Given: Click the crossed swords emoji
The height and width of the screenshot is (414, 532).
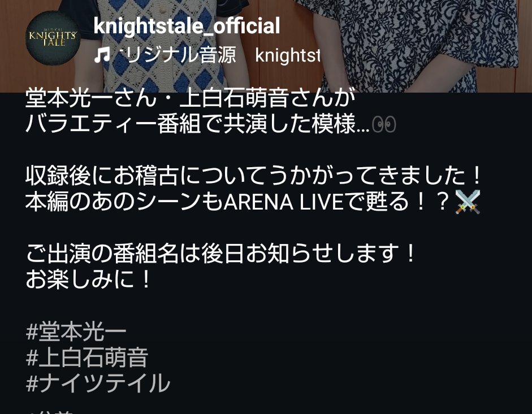Looking at the screenshot, I should [469, 202].
